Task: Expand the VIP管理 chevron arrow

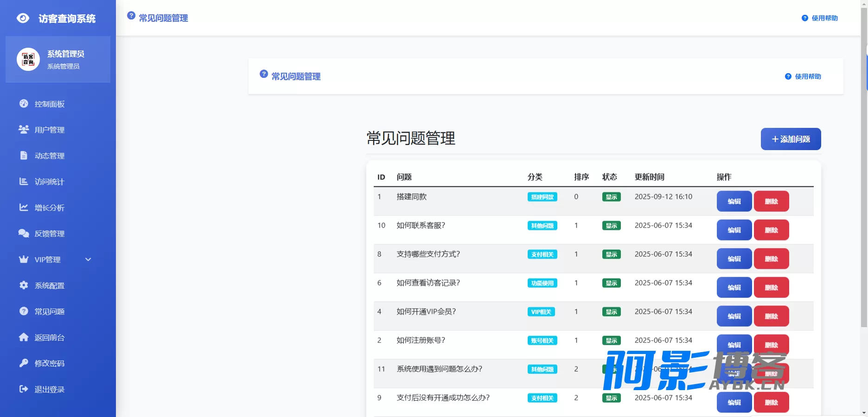Action: point(88,259)
